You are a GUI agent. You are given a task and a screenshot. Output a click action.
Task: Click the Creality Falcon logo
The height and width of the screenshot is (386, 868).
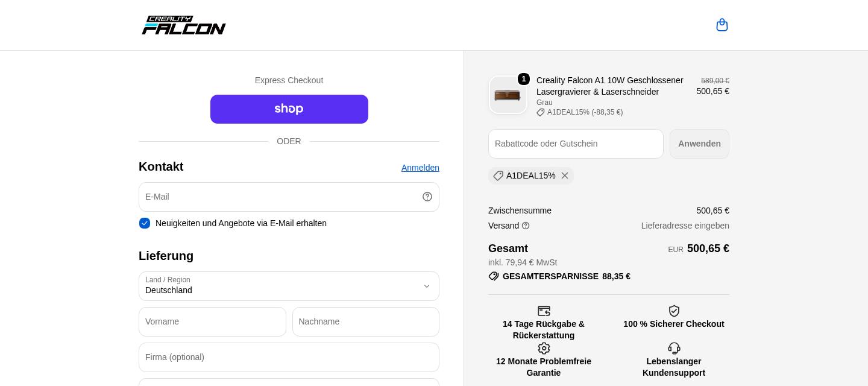coord(184,25)
